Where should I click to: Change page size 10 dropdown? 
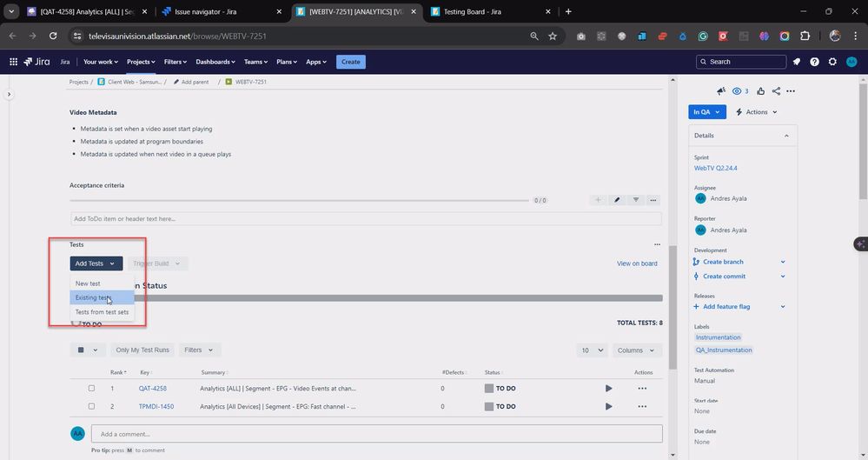(x=592, y=350)
